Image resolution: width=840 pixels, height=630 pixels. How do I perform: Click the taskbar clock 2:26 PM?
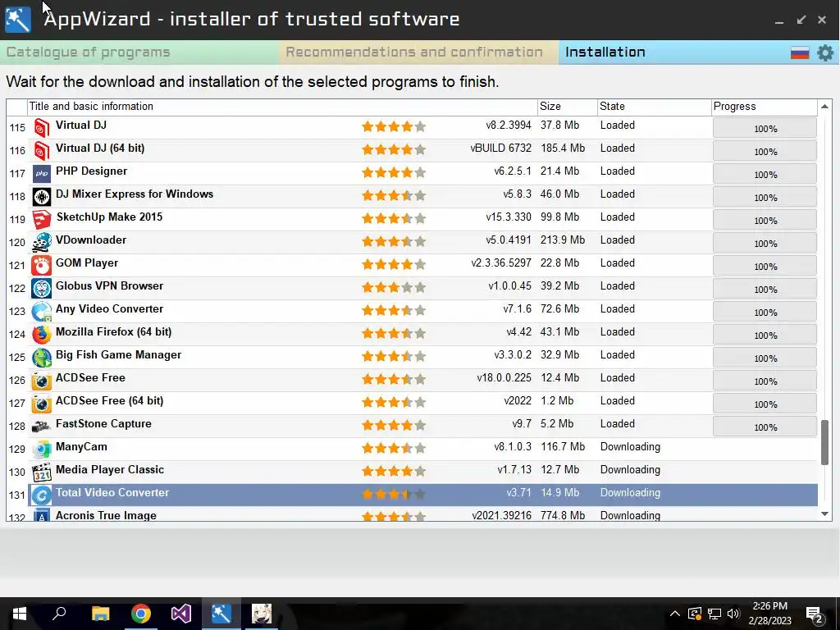click(x=769, y=606)
